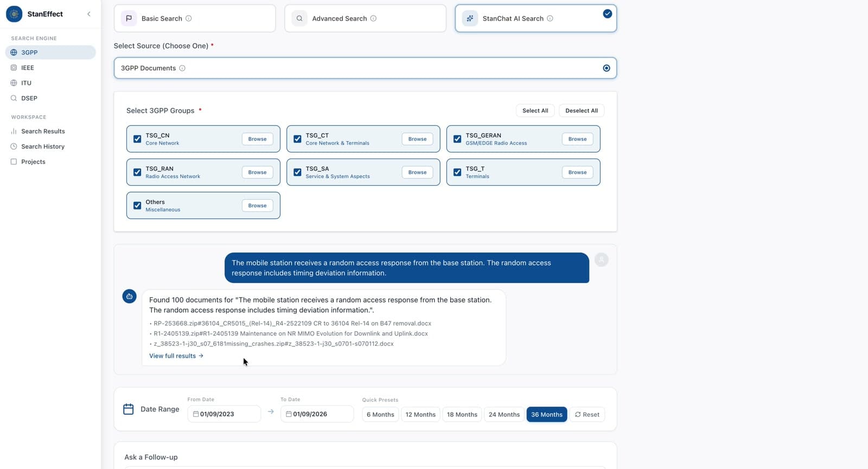Image resolution: width=868 pixels, height=469 pixels.
Task: Switch to Advanced Search tab
Action: coord(365,18)
